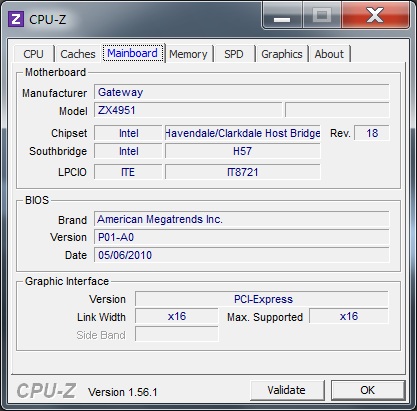Click the Southbridge H57 value
This screenshot has height=411, width=417.
pos(243,151)
